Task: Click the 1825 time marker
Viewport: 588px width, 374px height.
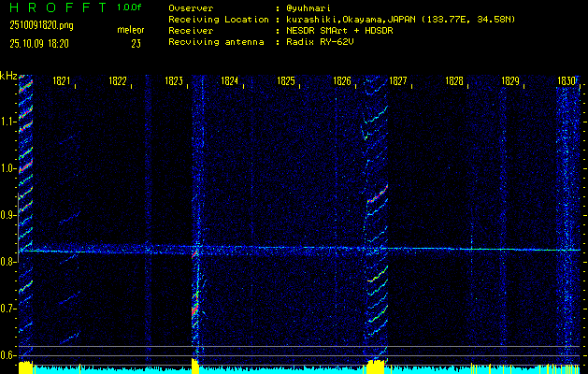Action: click(286, 80)
